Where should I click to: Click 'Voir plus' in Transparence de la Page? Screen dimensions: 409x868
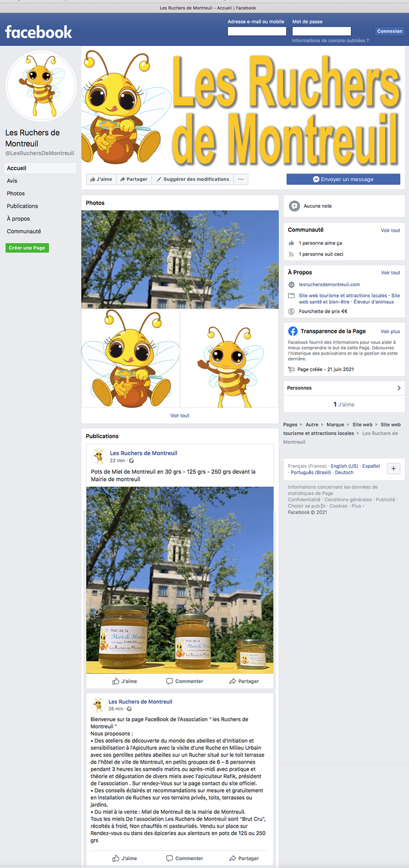[391, 332]
